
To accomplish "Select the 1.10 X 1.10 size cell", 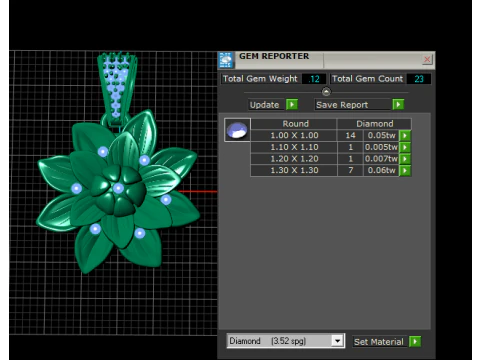I will point(294,147).
